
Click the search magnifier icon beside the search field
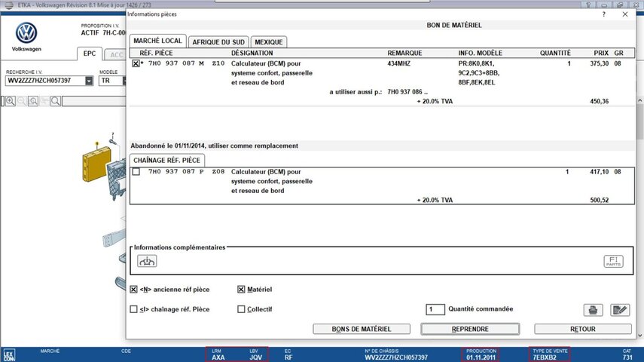click(56, 101)
